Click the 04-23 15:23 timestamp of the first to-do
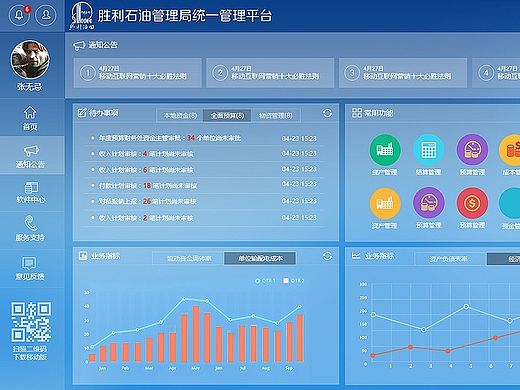520x390 pixels. point(299,138)
